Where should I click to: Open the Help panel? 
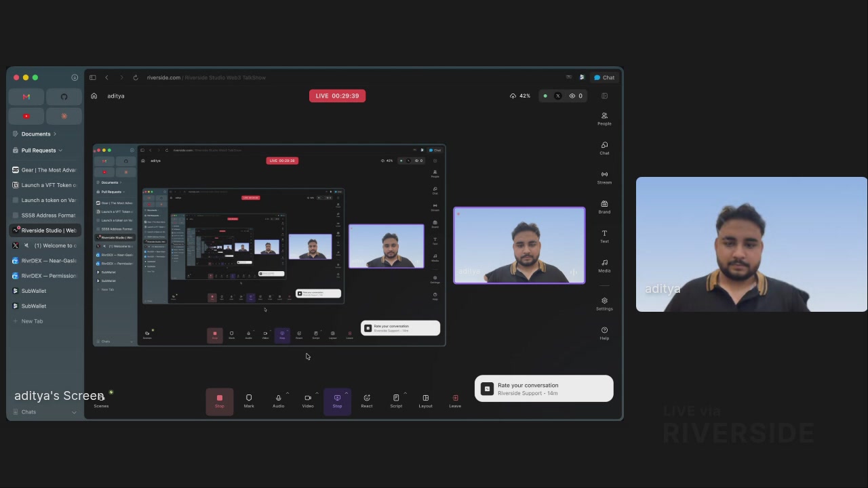[604, 333]
